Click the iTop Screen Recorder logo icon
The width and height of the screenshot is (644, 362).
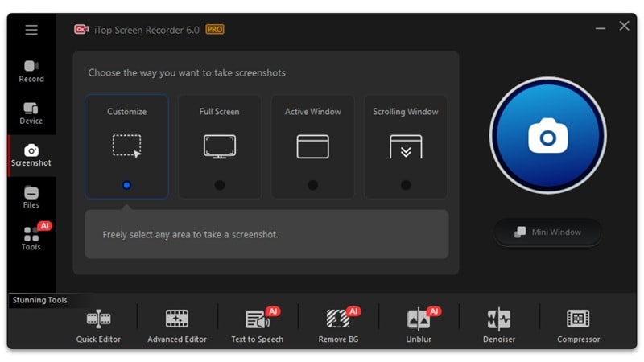tap(81, 29)
